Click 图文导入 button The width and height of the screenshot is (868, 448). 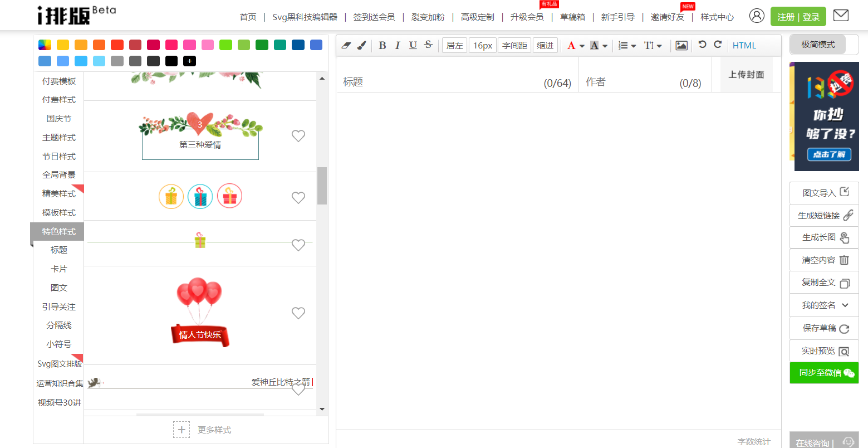[x=824, y=193]
